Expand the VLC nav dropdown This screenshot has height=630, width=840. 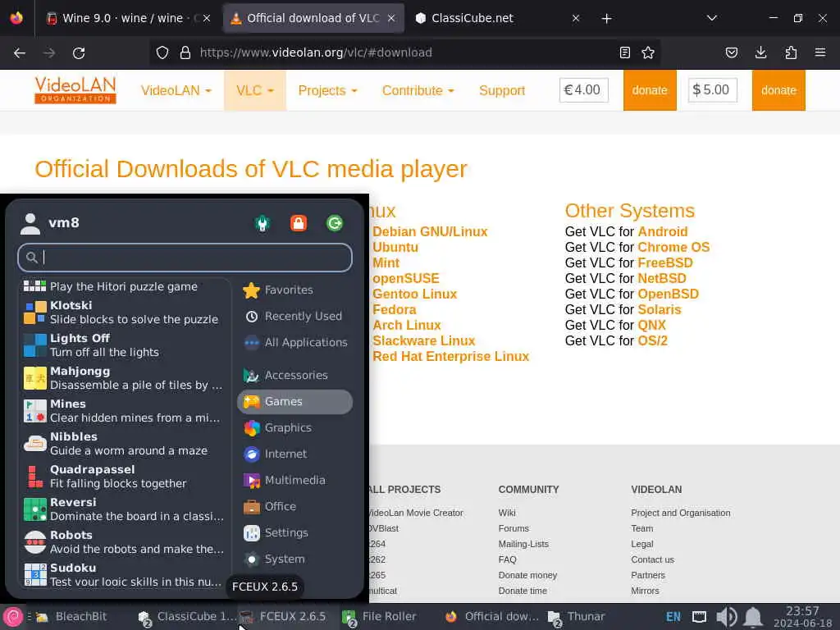(255, 90)
